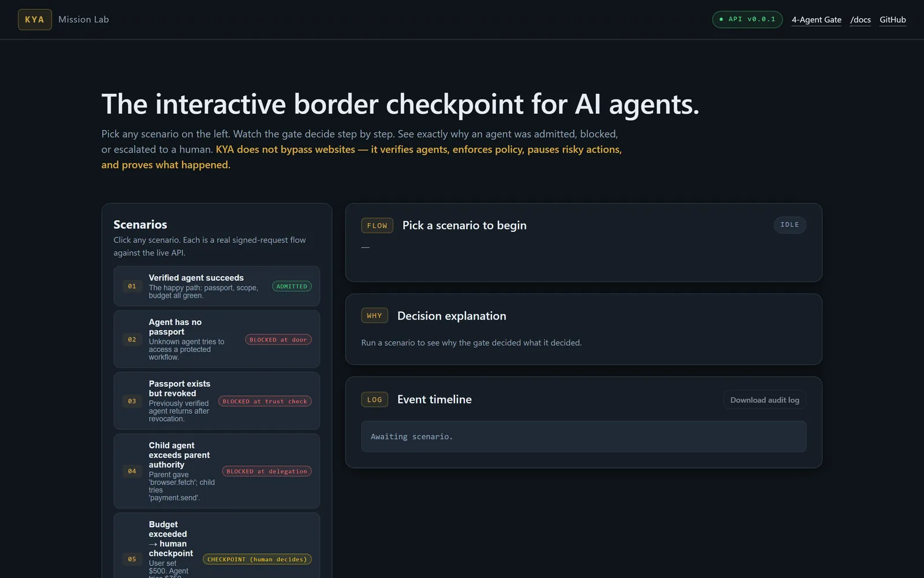Screen dimensions: 924x578
Task: Click the Awaiting scenario. log box
Action: 583,436
